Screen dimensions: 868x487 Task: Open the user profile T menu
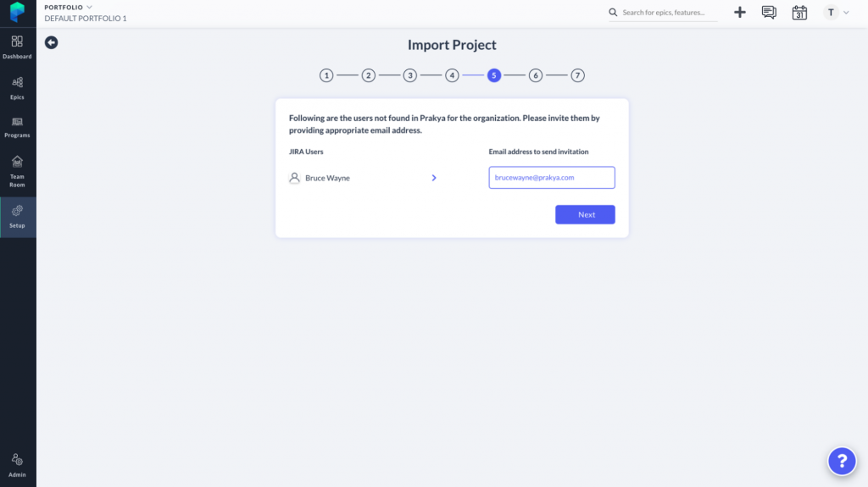click(837, 13)
